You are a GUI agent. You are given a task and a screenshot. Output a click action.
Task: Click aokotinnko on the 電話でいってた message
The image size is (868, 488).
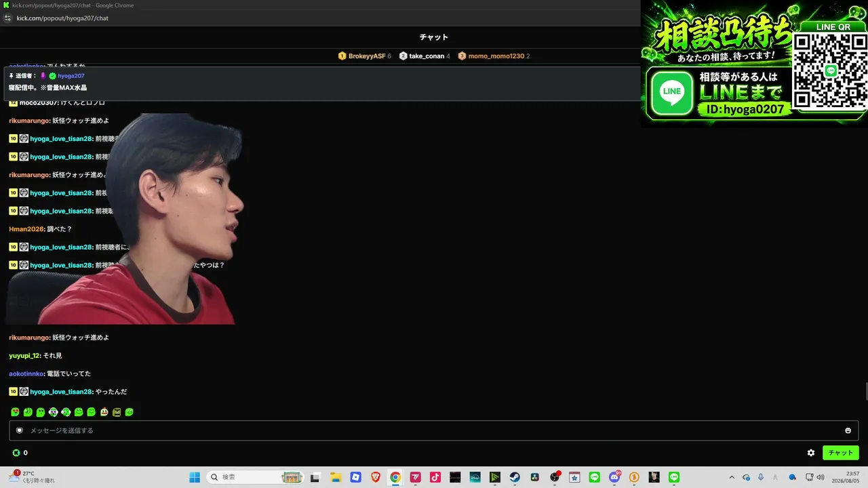coord(26,373)
